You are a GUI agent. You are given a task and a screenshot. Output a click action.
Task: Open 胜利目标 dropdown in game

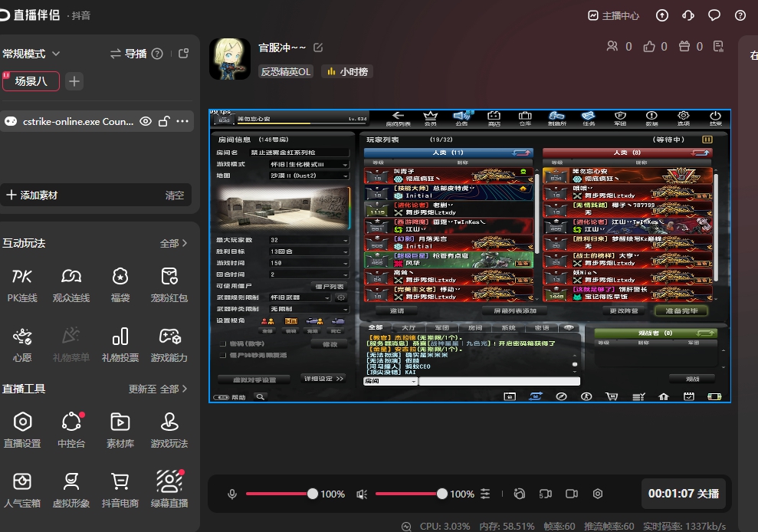[x=308, y=251]
